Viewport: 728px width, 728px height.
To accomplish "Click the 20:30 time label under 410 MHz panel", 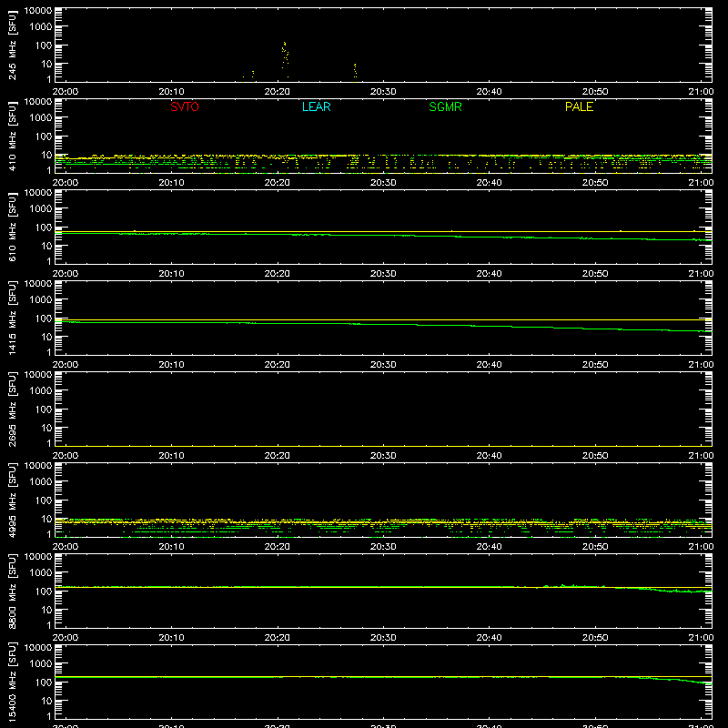I will [383, 183].
